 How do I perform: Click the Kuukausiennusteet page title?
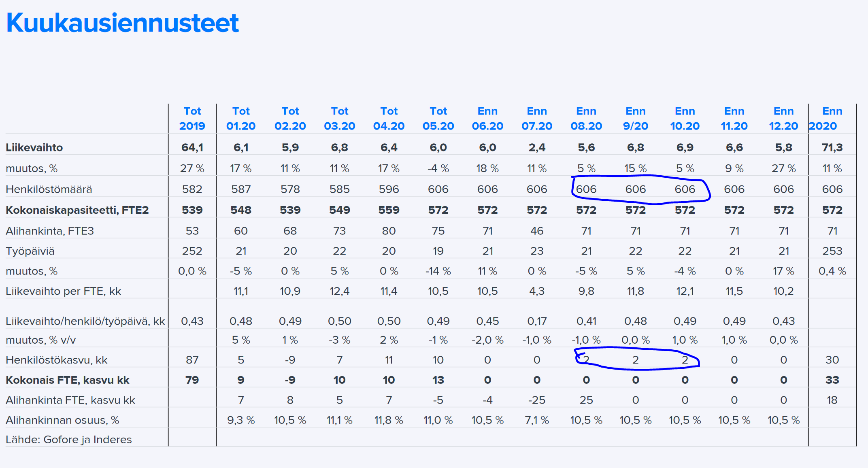(122, 23)
